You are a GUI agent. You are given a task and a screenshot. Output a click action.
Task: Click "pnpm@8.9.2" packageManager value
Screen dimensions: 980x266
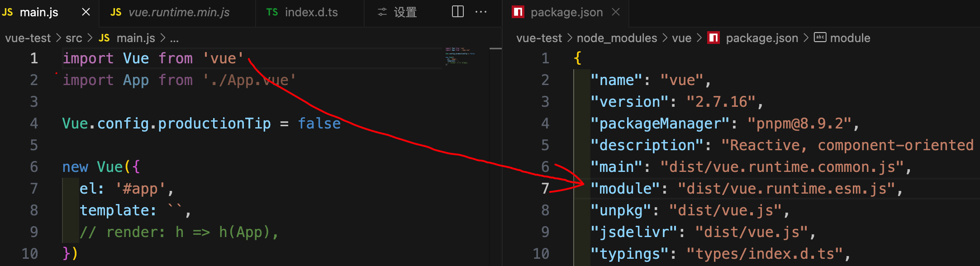799,123
